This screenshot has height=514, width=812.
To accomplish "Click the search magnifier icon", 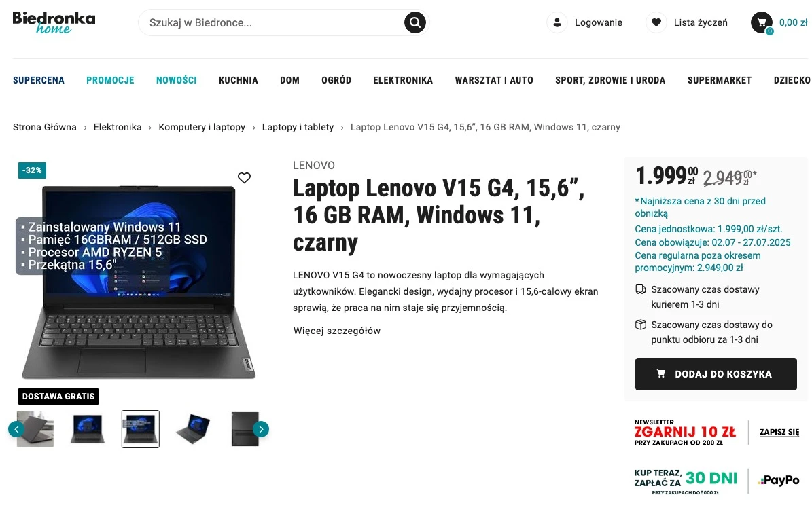I will [414, 22].
